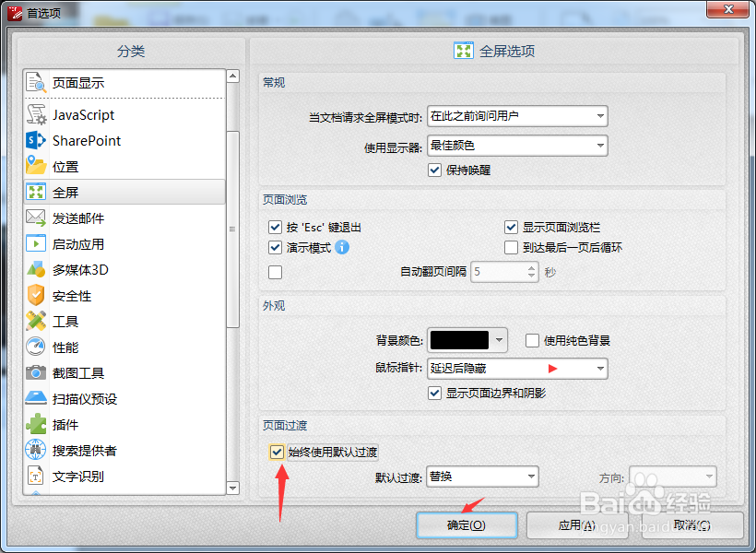Viewport: 756px width, 553px height.
Task: Click the 确定(O) button
Action: click(467, 525)
